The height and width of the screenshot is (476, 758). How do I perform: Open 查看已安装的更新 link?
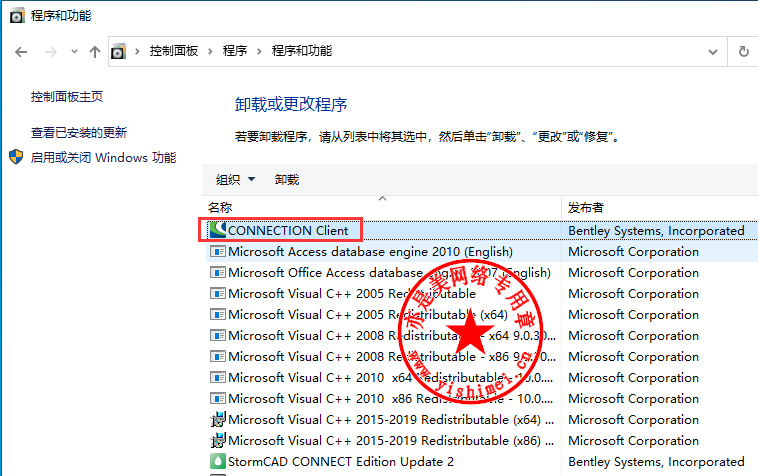point(79,132)
